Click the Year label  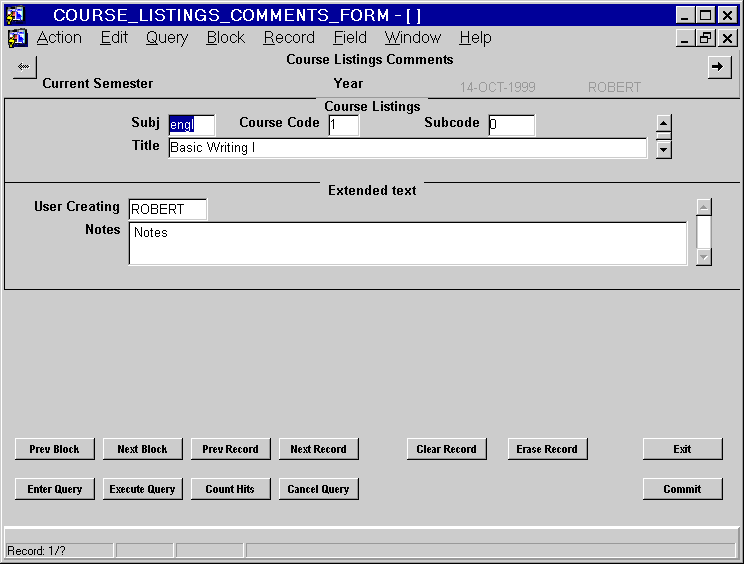[x=348, y=83]
